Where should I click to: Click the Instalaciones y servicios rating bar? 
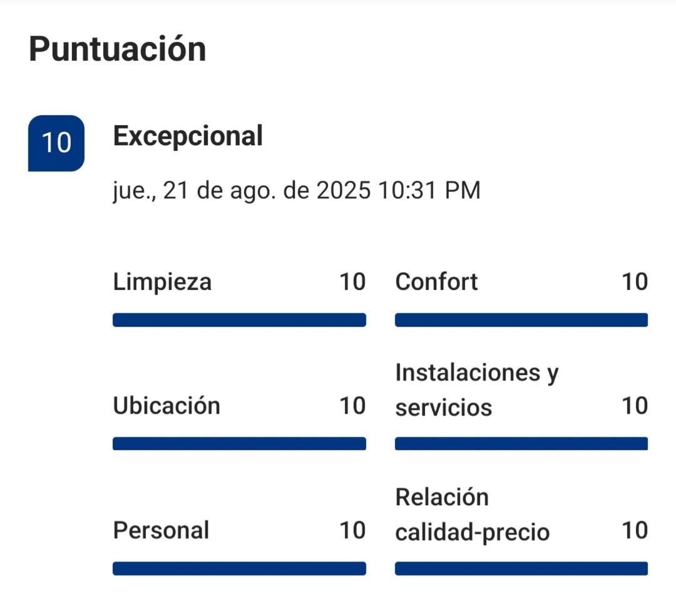click(521, 444)
